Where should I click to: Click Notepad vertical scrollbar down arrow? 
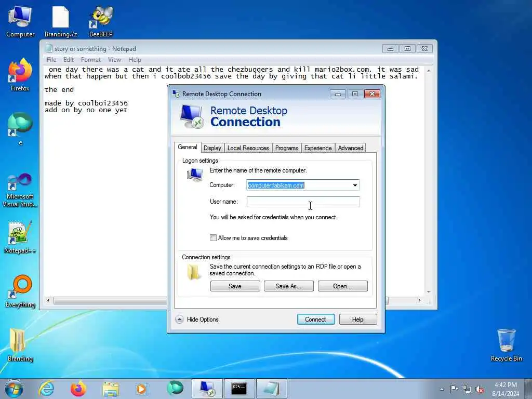(429, 292)
